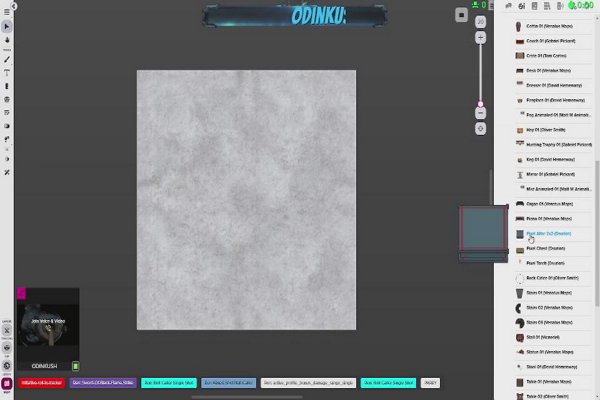Click the X layer icon in left toolbar

7,330
